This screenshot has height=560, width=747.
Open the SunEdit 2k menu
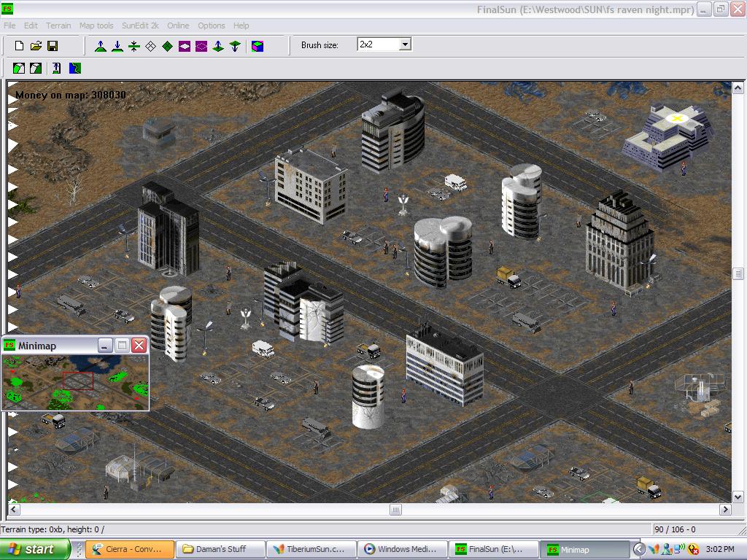[140, 26]
